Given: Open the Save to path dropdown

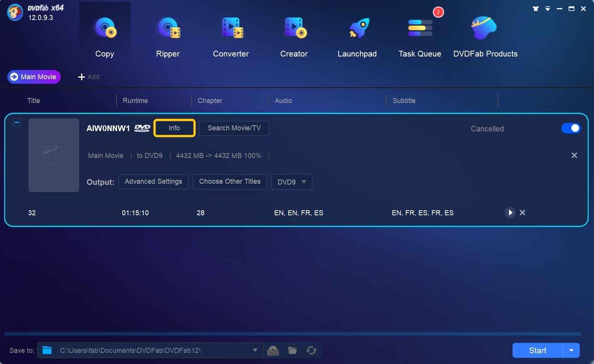Looking at the screenshot, I should coord(255,350).
